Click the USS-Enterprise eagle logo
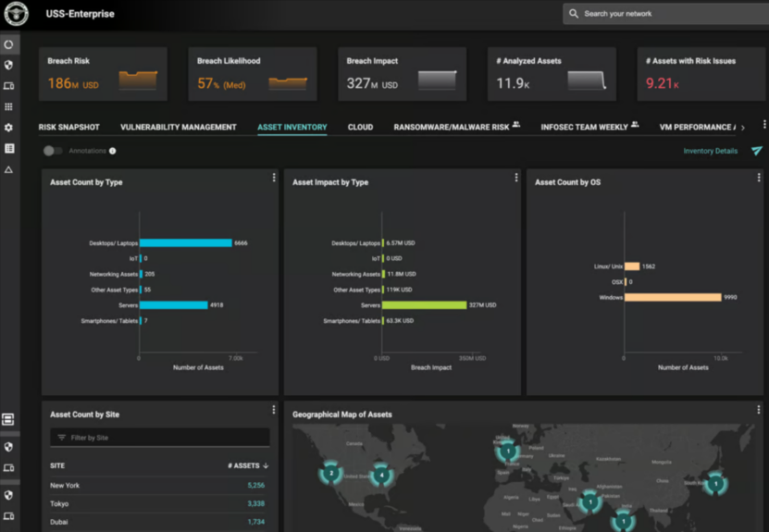 16,13
